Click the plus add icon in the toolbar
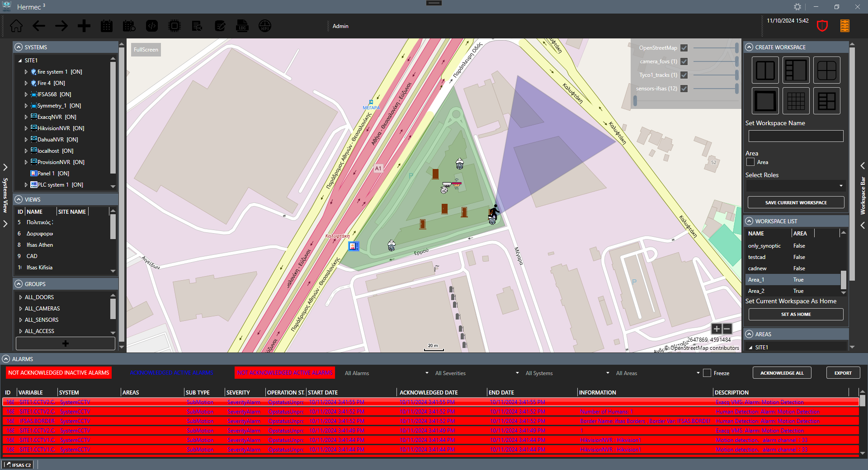Viewport: 868px width, 470px height. pos(84,26)
